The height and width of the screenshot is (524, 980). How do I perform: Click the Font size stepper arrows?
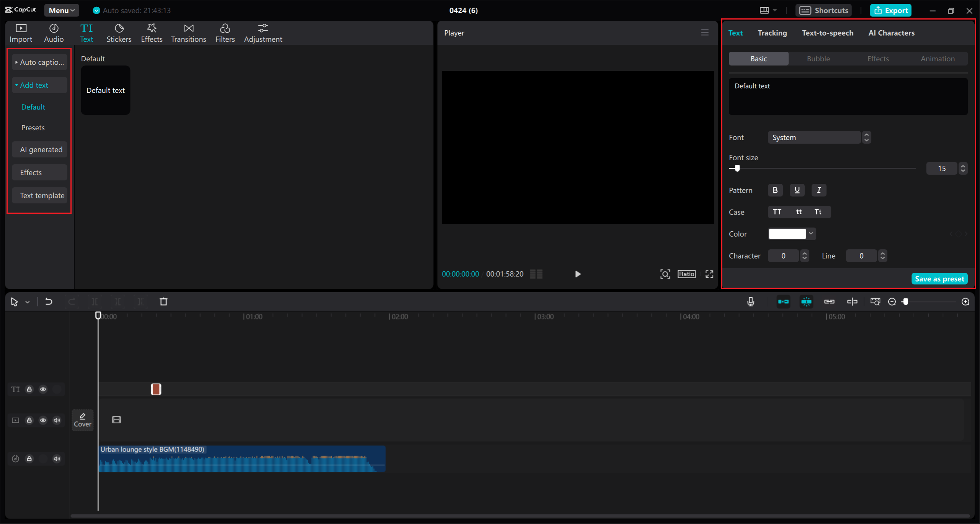pyautogui.click(x=963, y=168)
